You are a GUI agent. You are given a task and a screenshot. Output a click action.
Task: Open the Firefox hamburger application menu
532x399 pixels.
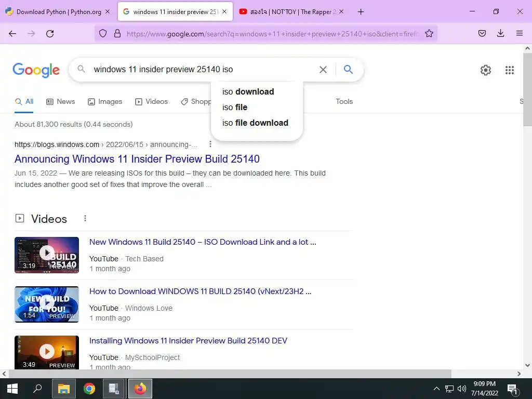[x=519, y=33]
